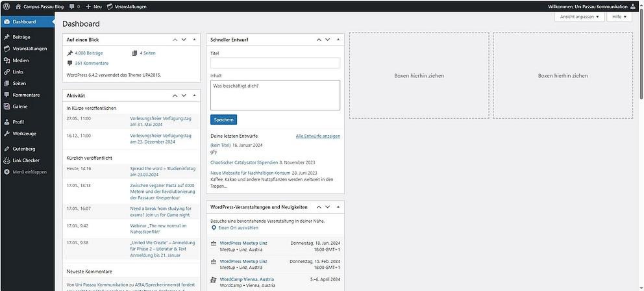Click the Veranstaltungen calendar icon in sidebar

[6, 49]
